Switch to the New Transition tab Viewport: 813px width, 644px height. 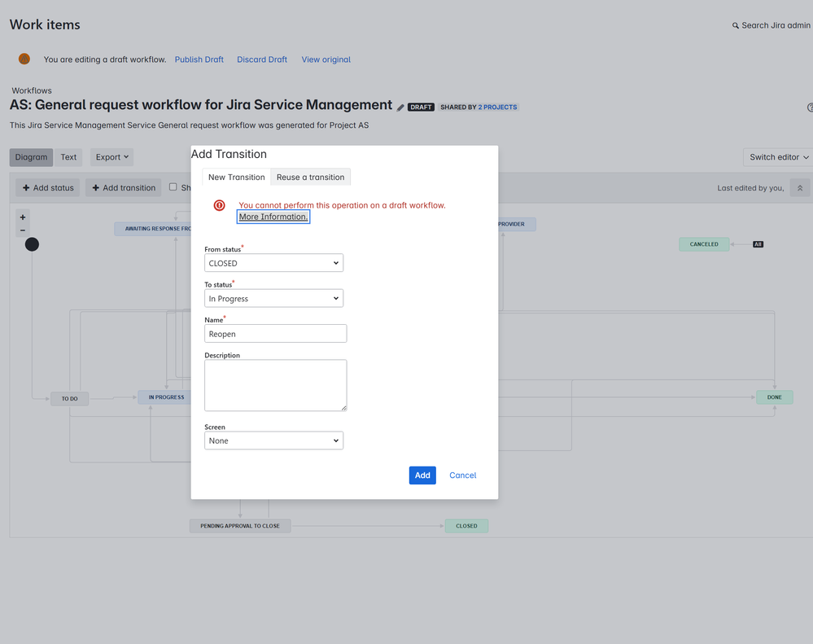coord(237,177)
